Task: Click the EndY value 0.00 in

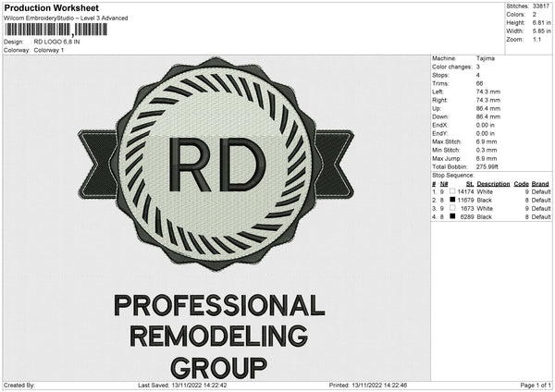Action: pos(486,134)
